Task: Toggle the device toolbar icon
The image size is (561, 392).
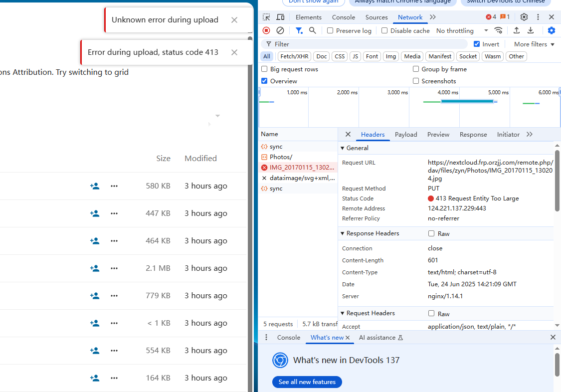Action: point(280,17)
